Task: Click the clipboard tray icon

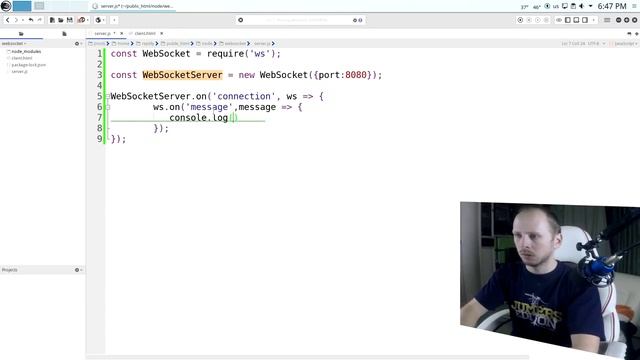Action: pos(573,6)
